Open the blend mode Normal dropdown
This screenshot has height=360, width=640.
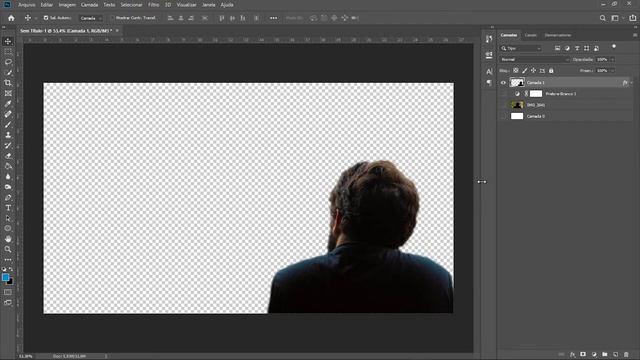pyautogui.click(x=534, y=60)
